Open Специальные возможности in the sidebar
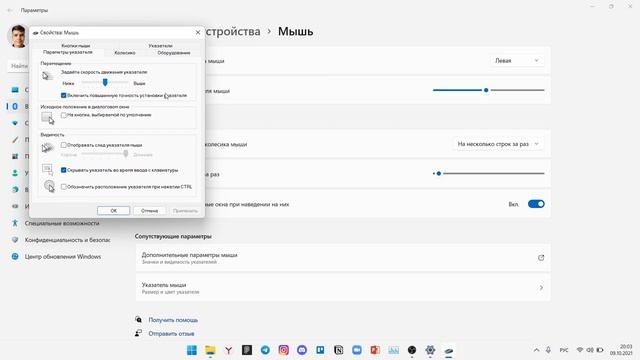Screen dimensions: 640x360 (x=62, y=223)
